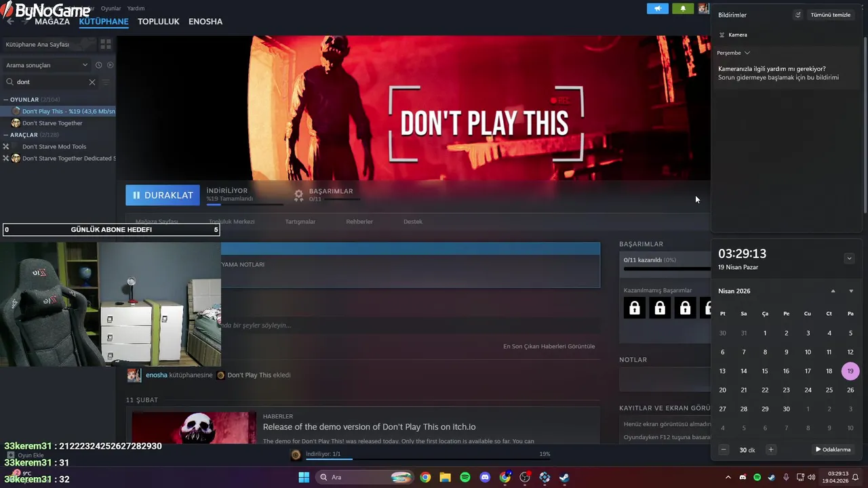Select Don't Play This in library list
Image resolution: width=868 pixels, height=488 pixels.
pyautogui.click(x=58, y=111)
